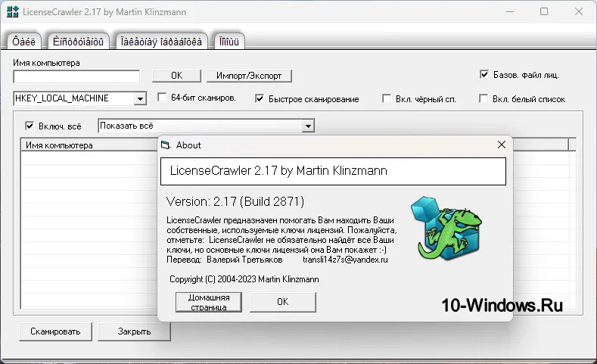Image resolution: width=597 pixels, height=364 pixels.
Task: Click the 'Имя компьютера' column header
Action: click(x=89, y=145)
